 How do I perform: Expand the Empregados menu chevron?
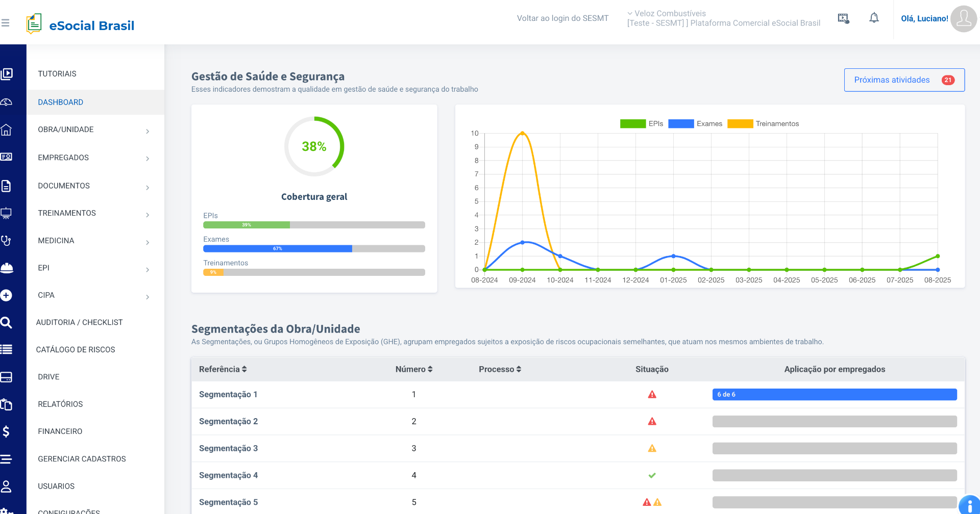click(148, 159)
